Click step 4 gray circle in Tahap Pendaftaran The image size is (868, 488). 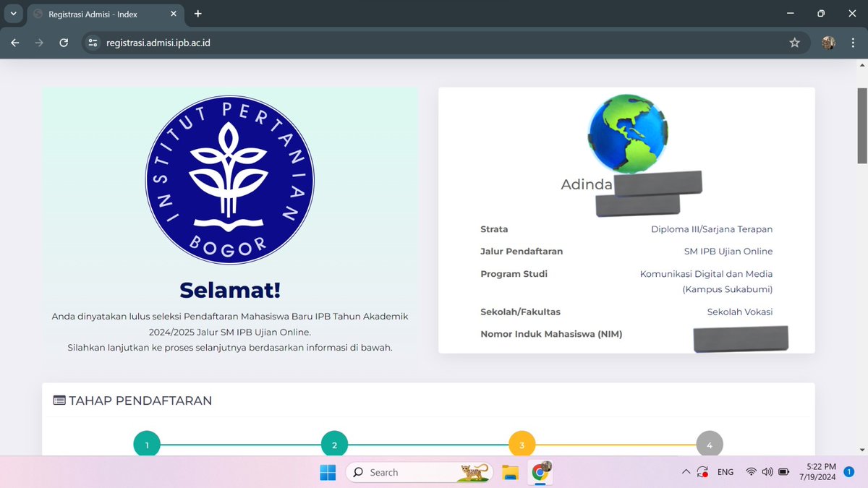coord(709,445)
